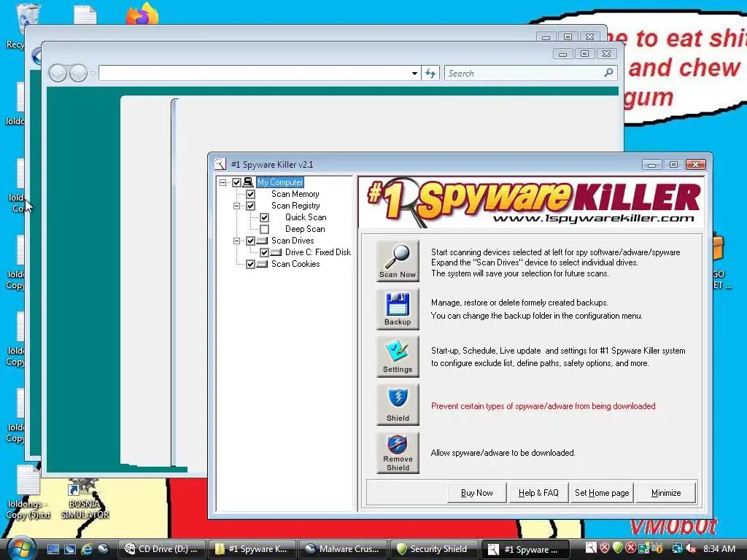The width and height of the screenshot is (747, 560).
Task: Click the muted volume tray icon
Action: [691, 549]
